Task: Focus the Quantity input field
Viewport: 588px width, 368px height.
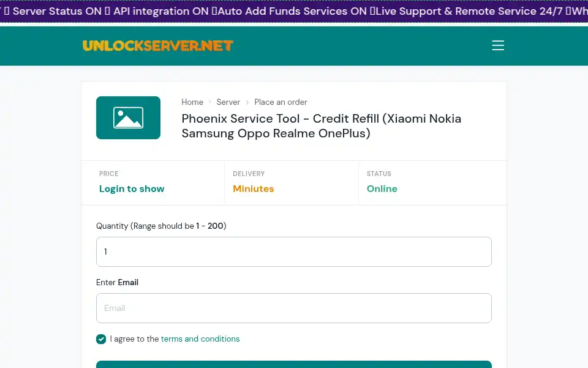Action: pyautogui.click(x=293, y=251)
